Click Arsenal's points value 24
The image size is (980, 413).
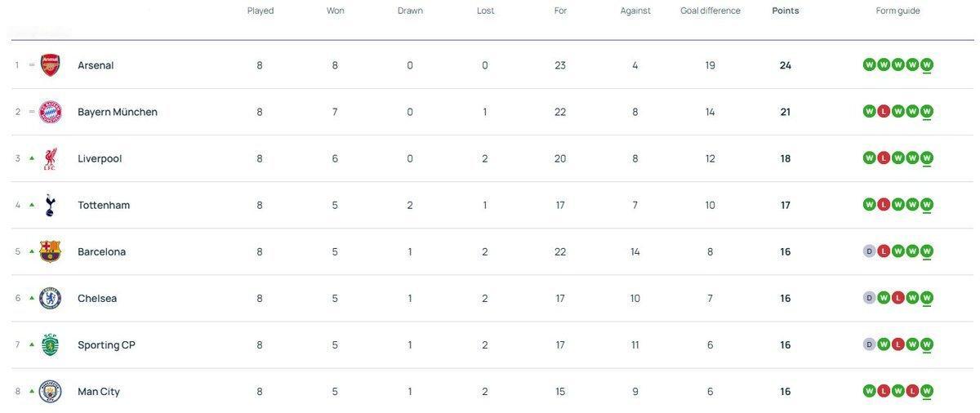click(x=785, y=65)
